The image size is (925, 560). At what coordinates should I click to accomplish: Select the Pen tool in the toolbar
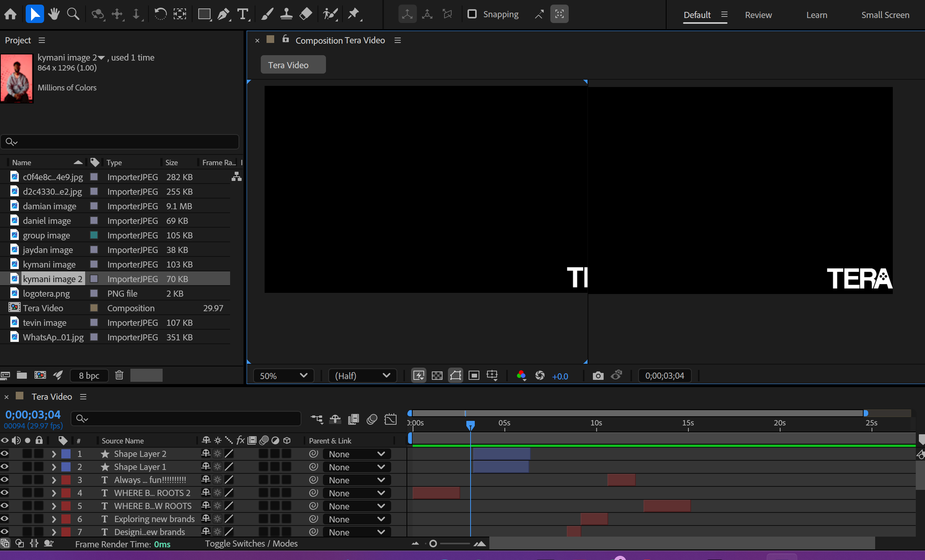(x=224, y=14)
